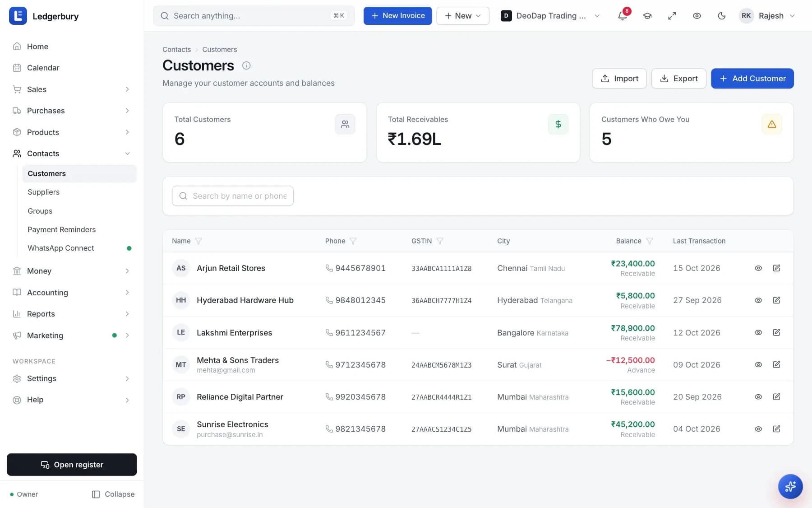Expand the Purchases sidebar section
This screenshot has height=508, width=812.
pyautogui.click(x=72, y=111)
